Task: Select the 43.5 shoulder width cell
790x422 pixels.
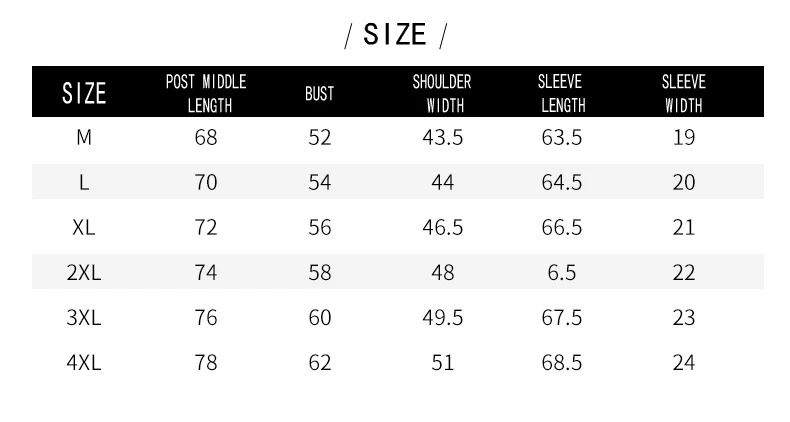Action: (442, 137)
